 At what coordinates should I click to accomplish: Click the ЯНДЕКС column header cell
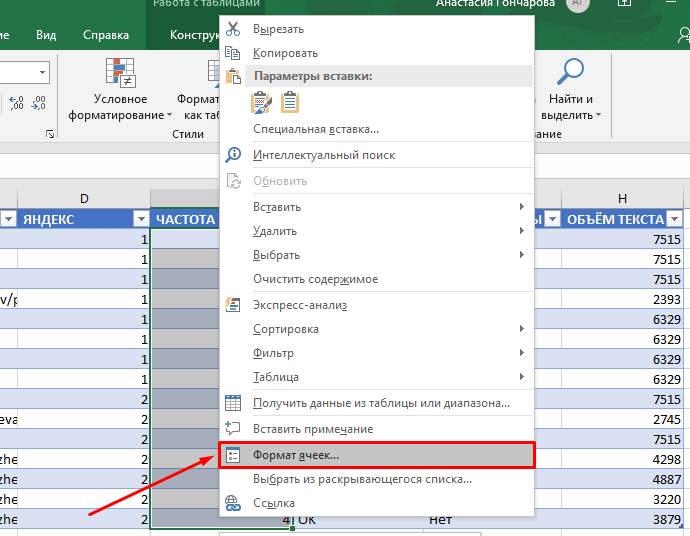pyautogui.click(x=84, y=219)
